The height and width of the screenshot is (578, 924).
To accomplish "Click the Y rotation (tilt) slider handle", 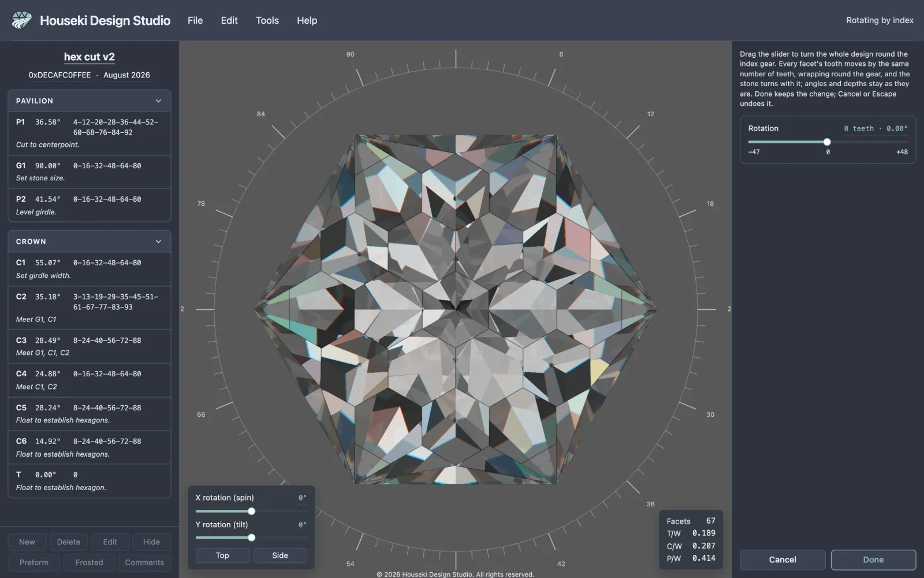I will tap(252, 538).
